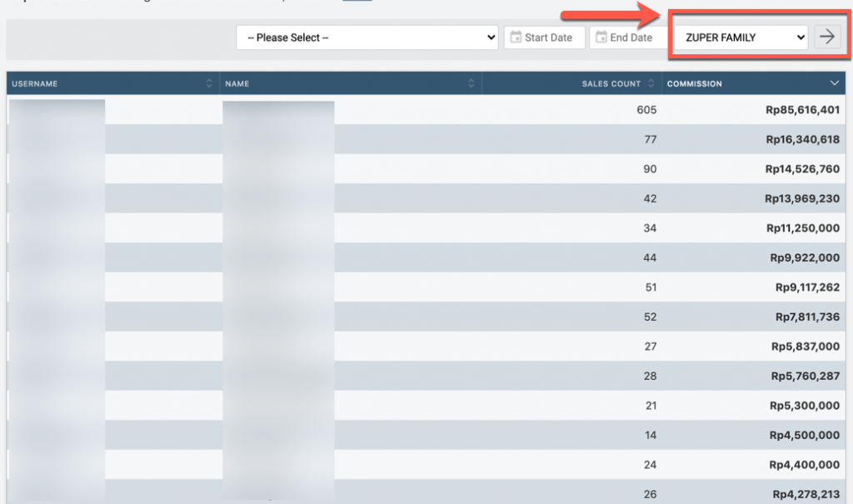Click the sales count value 605
Screen dimensions: 853x504
pos(646,110)
